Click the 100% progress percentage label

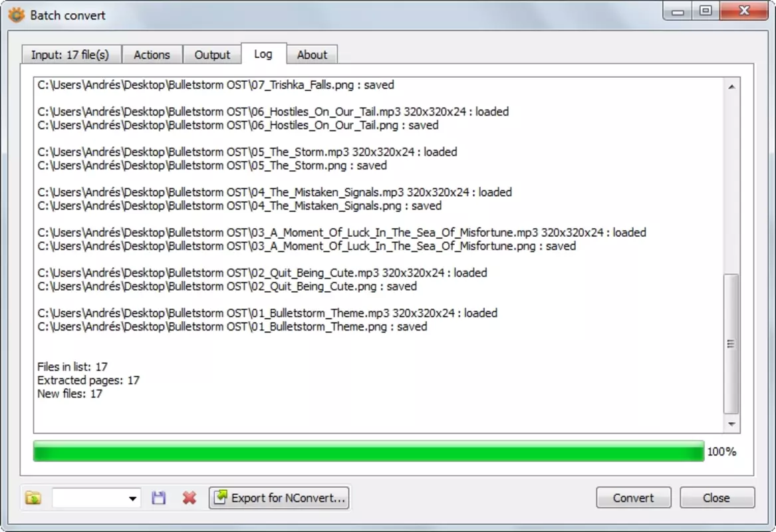(721, 452)
